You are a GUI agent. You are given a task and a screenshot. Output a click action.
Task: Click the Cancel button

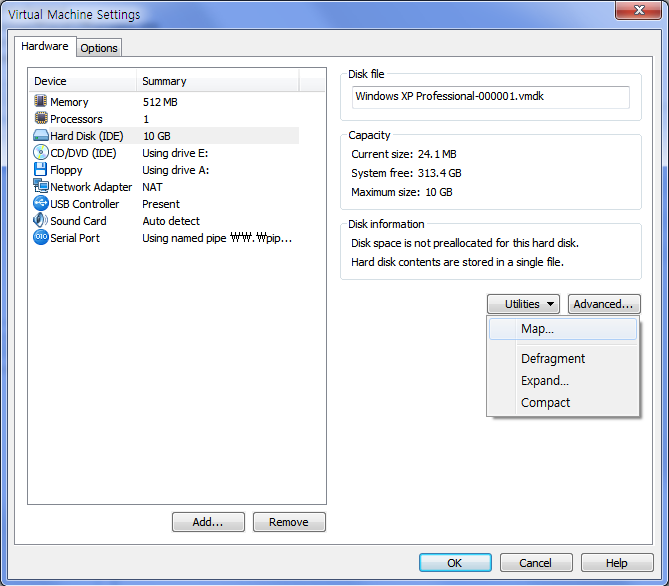pyautogui.click(x=536, y=563)
